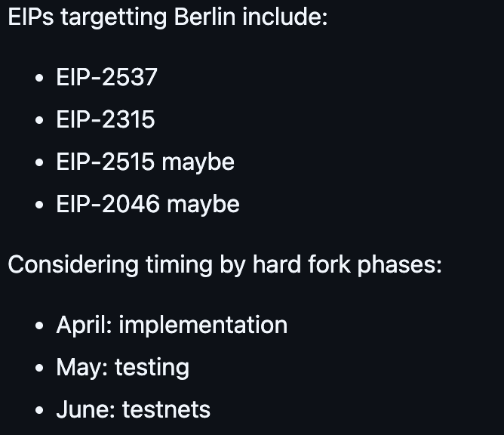This screenshot has width=504, height=435.
Task: Click the EIP-2537 list item
Action: click(x=106, y=77)
